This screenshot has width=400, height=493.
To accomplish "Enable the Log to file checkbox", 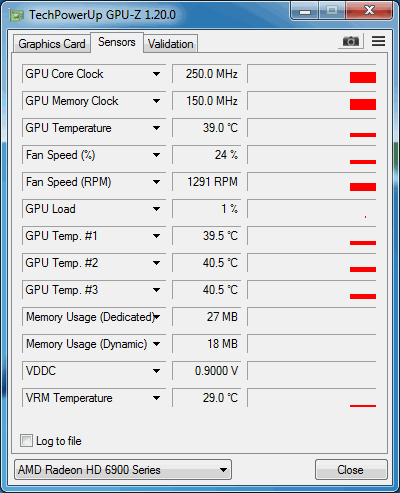I will 26,440.
